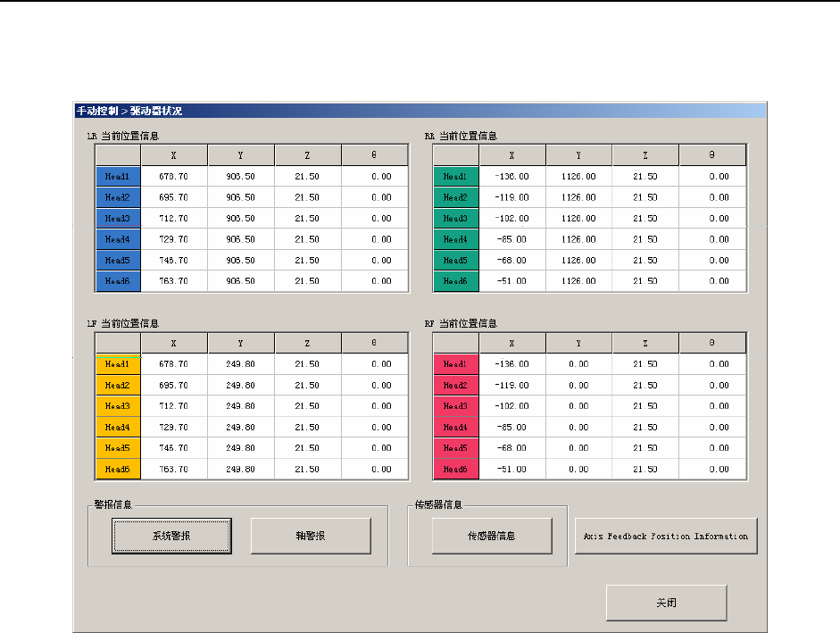This screenshot has height=633, width=840.
Task: Select Head3 in the RR table
Action: tap(456, 218)
